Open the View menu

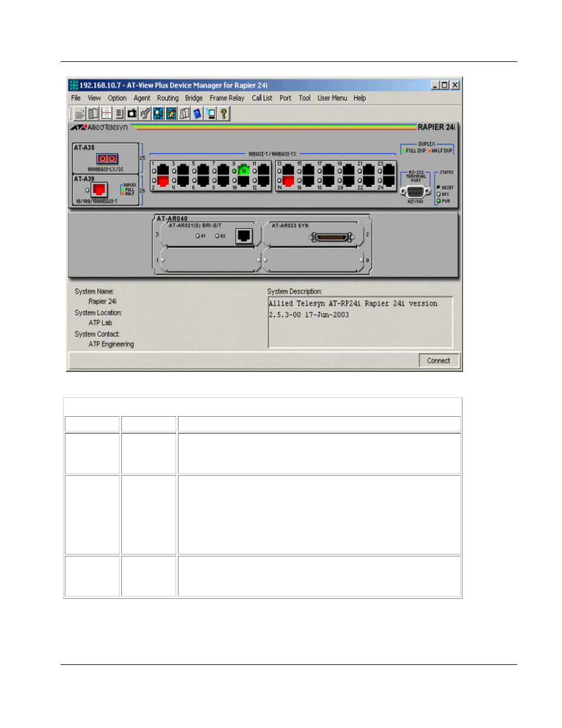tap(94, 98)
